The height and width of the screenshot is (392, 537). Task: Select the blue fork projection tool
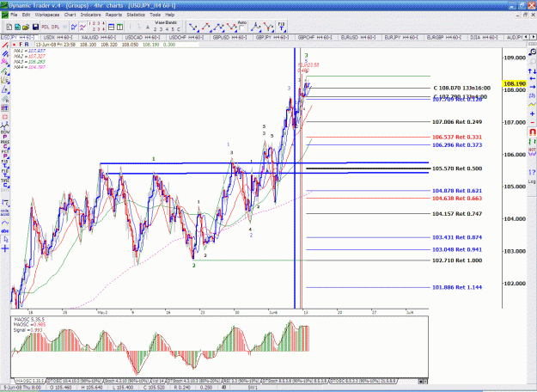tap(256, 27)
